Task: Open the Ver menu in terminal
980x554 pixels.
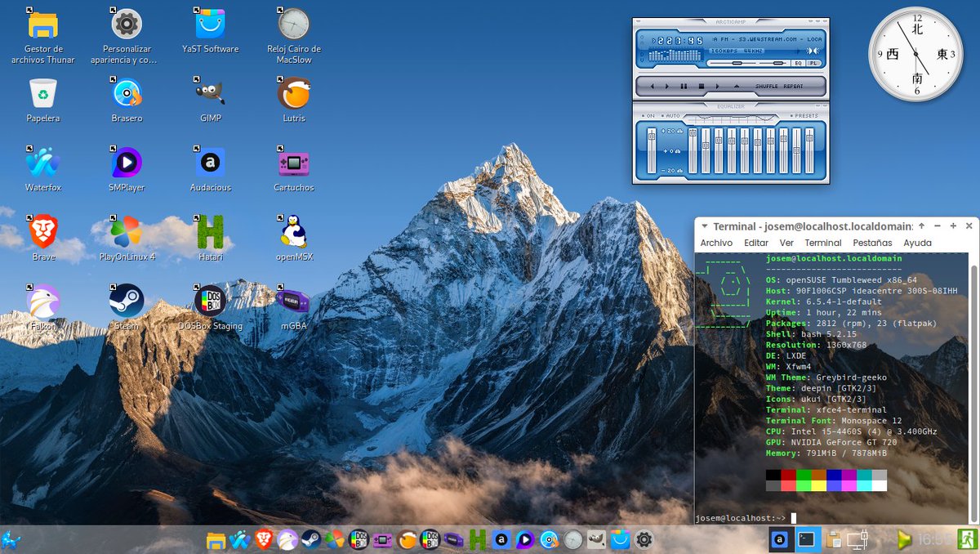Action: point(786,243)
